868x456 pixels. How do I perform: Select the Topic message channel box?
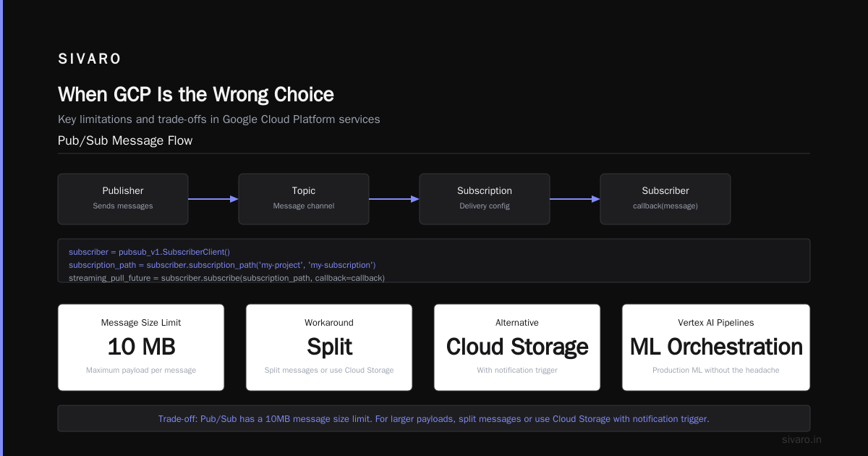(304, 198)
